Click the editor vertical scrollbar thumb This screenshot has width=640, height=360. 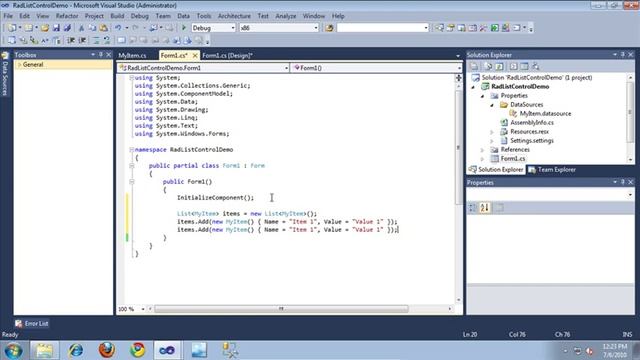pos(458,147)
